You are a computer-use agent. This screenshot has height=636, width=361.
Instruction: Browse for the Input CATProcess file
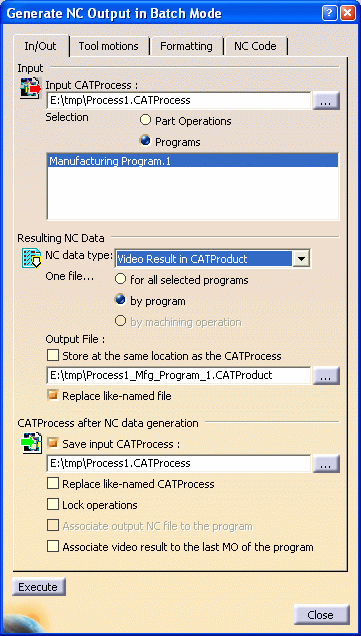326,101
